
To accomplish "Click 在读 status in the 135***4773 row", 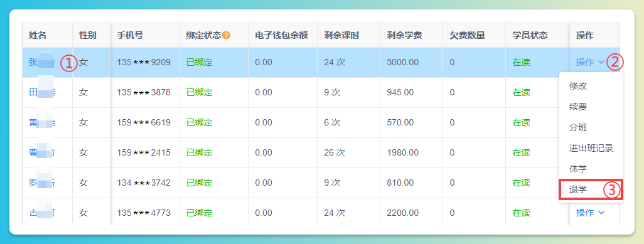I will pos(521,213).
